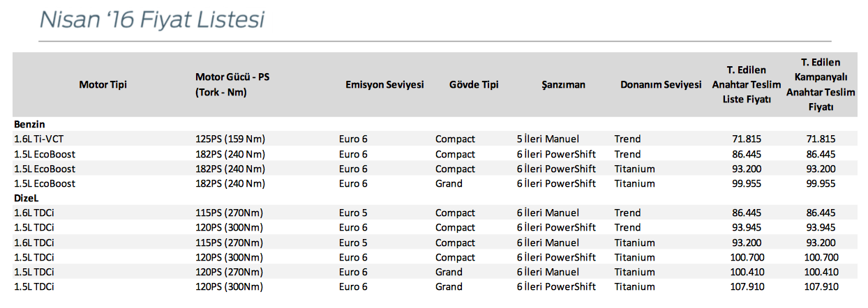Select the 'Emisyon Seviyesi' column header
Viewport: 868px width, 308px height.
point(384,85)
